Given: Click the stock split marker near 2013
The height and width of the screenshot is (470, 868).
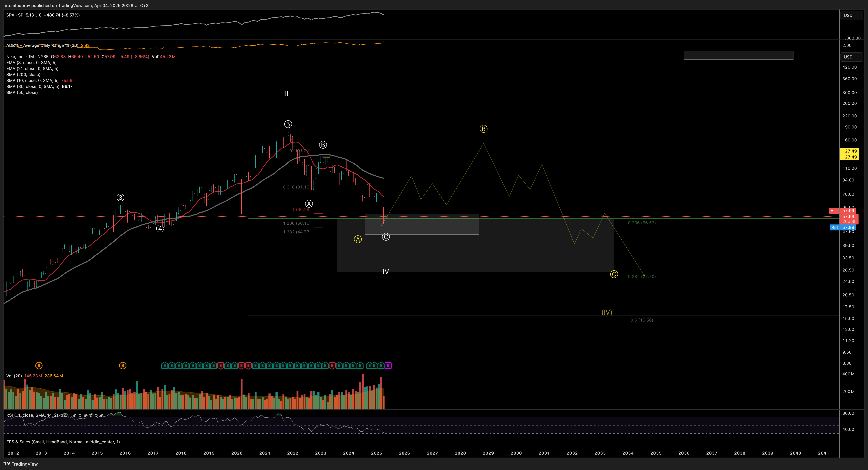Looking at the screenshot, I should pyautogui.click(x=39, y=365).
